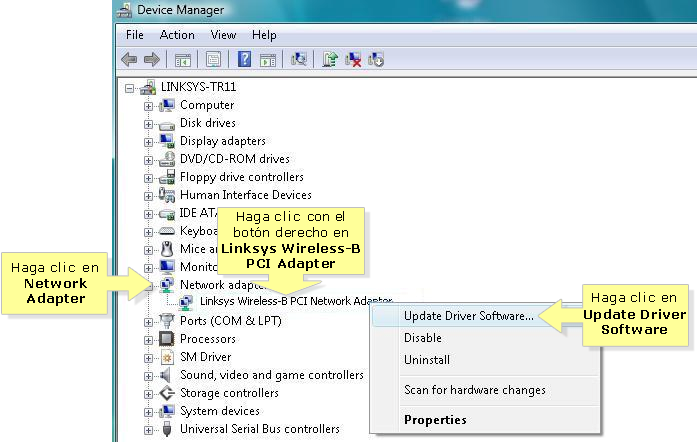Select the Processors label
This screenshot has width=697, height=442.
click(x=208, y=339)
